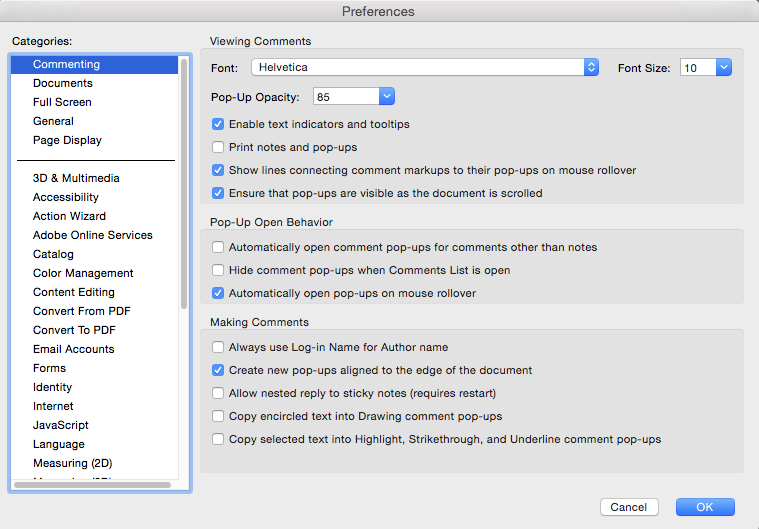Click the Cancel button
The image size is (759, 529).
pyautogui.click(x=629, y=507)
